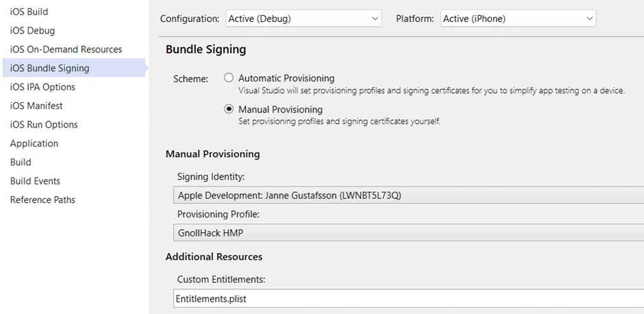The width and height of the screenshot is (644, 314).
Task: Expand the Configuration dropdown arrow
Action: point(375,19)
